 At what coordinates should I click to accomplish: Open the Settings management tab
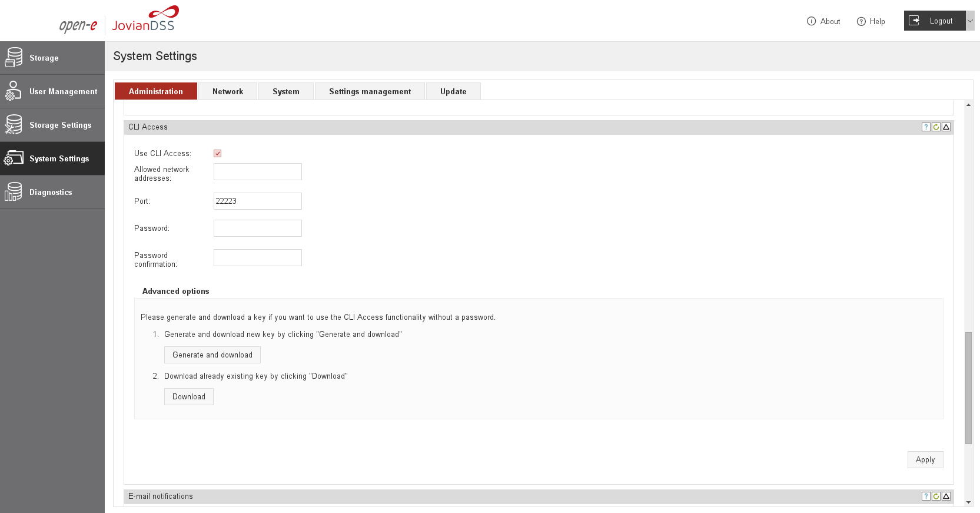370,91
